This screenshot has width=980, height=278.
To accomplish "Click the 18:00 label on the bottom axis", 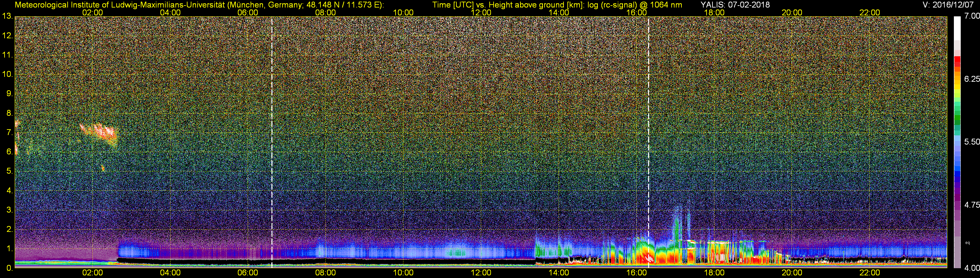I will (714, 273).
